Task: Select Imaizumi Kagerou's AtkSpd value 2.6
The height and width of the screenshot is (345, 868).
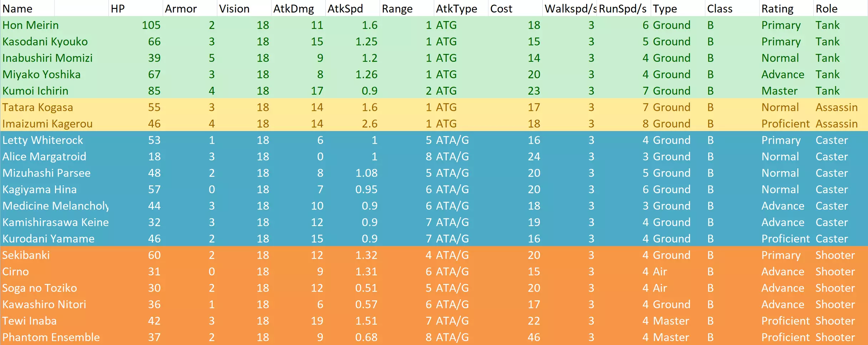Action: pos(369,124)
